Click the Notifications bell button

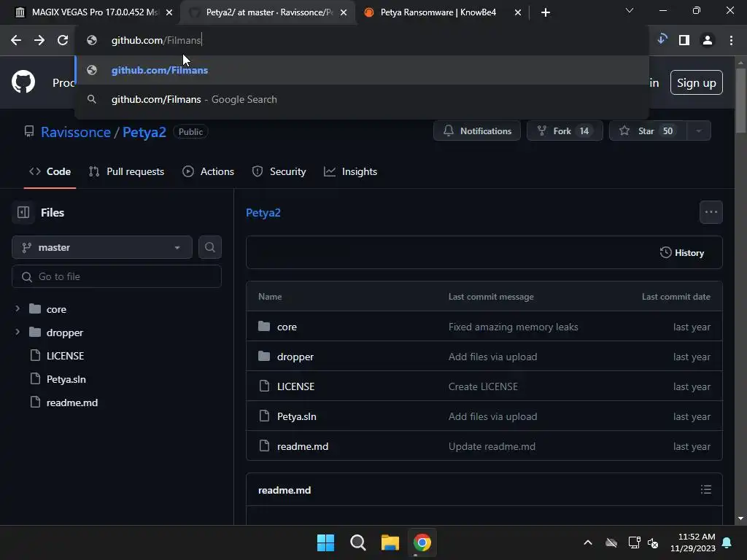tap(477, 131)
